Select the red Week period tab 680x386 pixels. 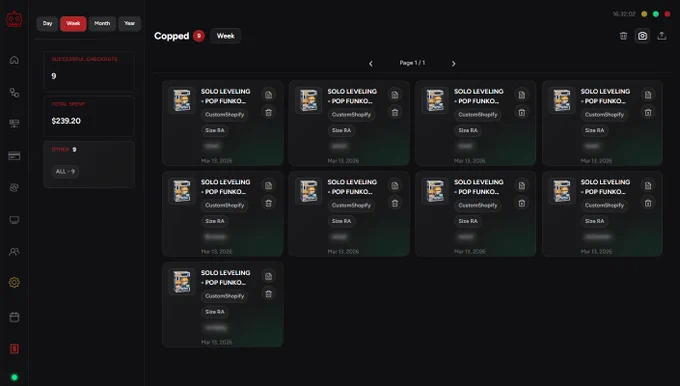point(73,24)
